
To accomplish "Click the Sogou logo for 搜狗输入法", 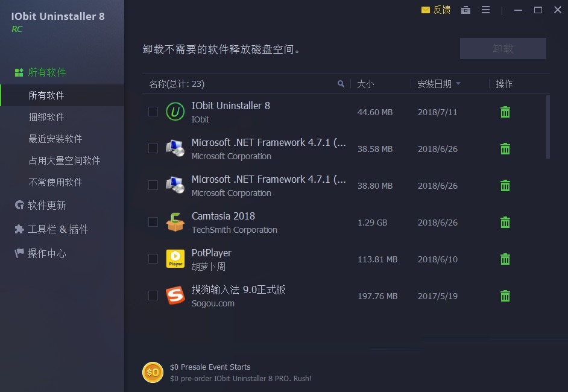I will tap(175, 296).
